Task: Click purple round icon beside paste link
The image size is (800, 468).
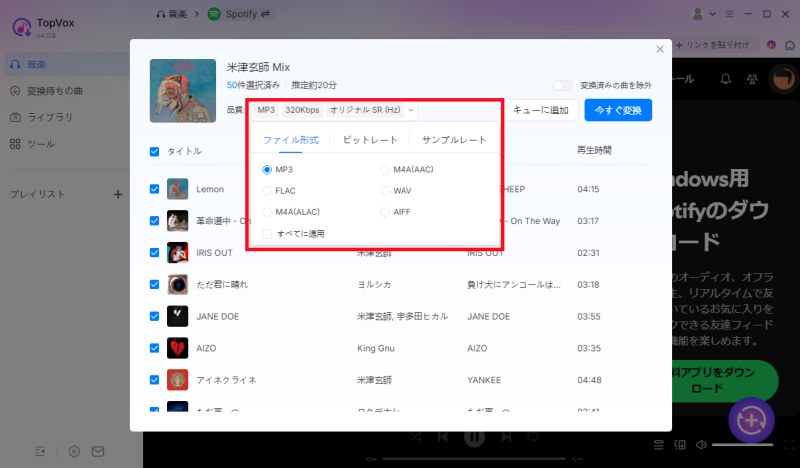Action: click(x=771, y=45)
